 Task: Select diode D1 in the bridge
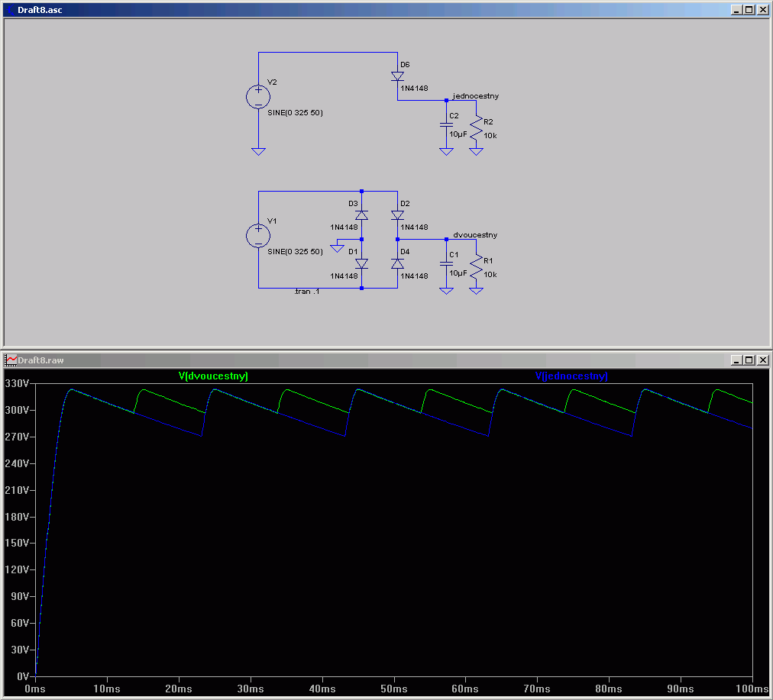click(x=362, y=263)
